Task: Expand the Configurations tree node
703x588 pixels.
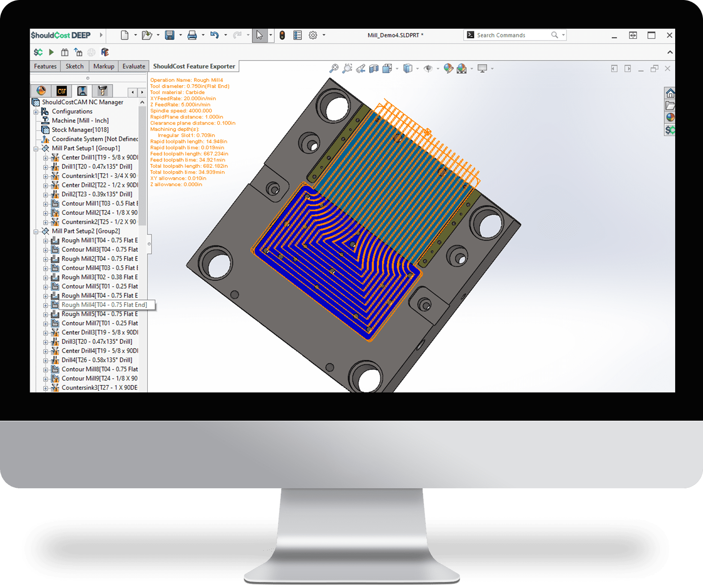Action: click(36, 112)
